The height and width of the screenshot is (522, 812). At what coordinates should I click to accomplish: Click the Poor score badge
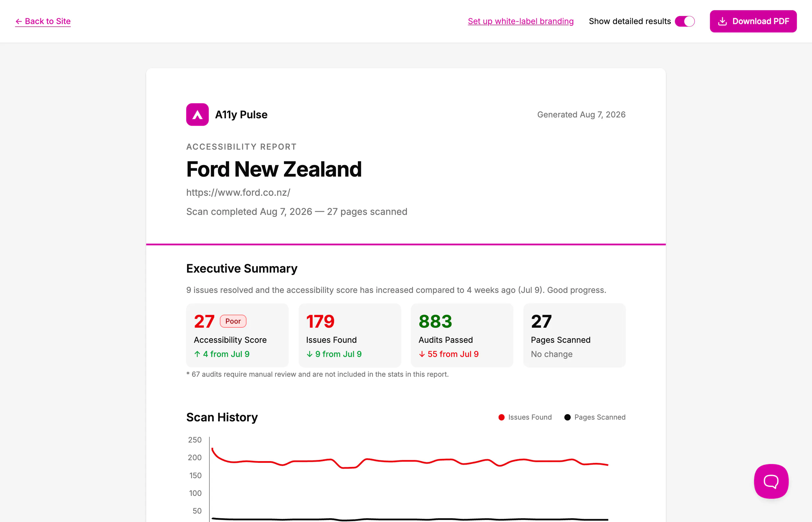click(x=233, y=321)
